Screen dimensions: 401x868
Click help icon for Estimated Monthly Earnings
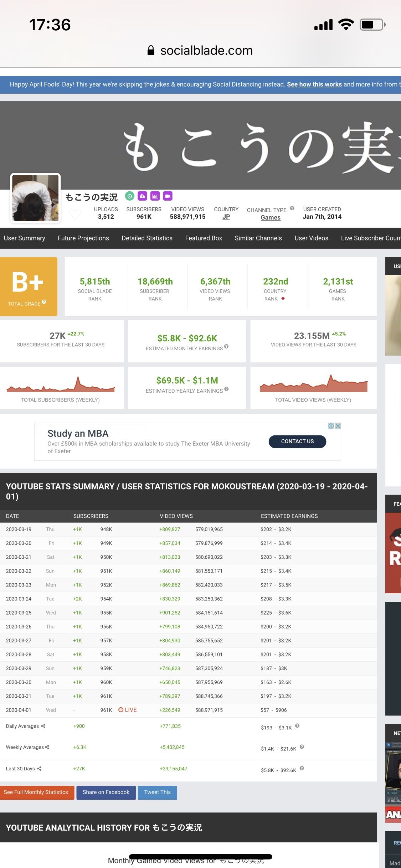(226, 346)
